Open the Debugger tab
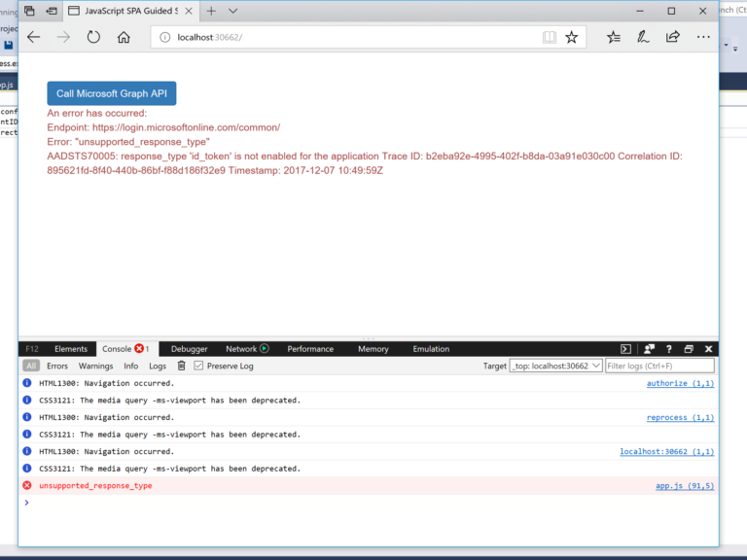Viewport: 747px width, 560px height. (x=189, y=349)
